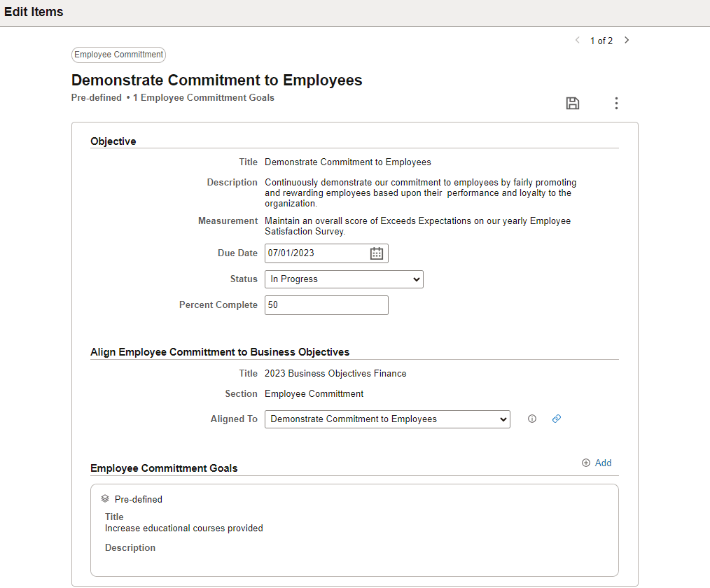Click the Demonstrate Commitment to Employees heading
The image size is (710, 588).
point(217,80)
